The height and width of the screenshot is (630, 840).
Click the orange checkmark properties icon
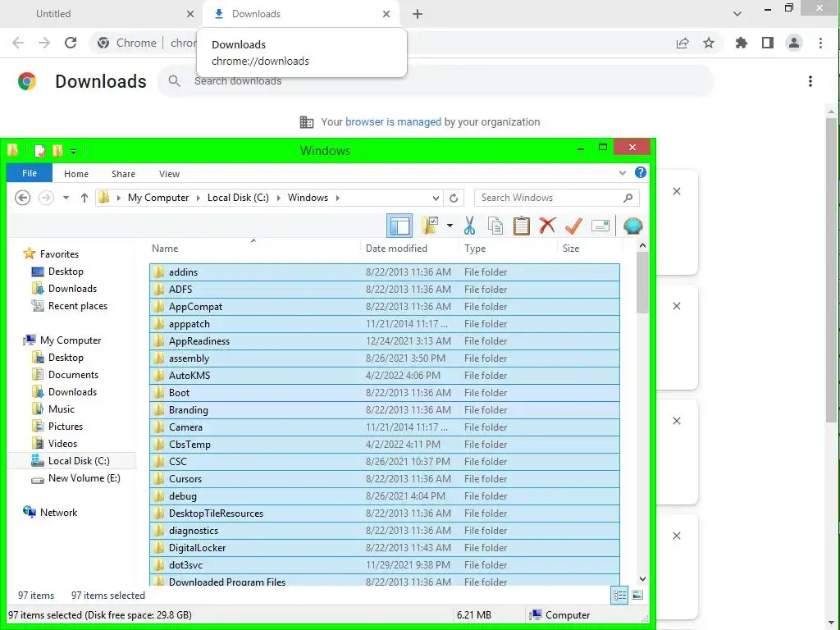pyautogui.click(x=573, y=226)
